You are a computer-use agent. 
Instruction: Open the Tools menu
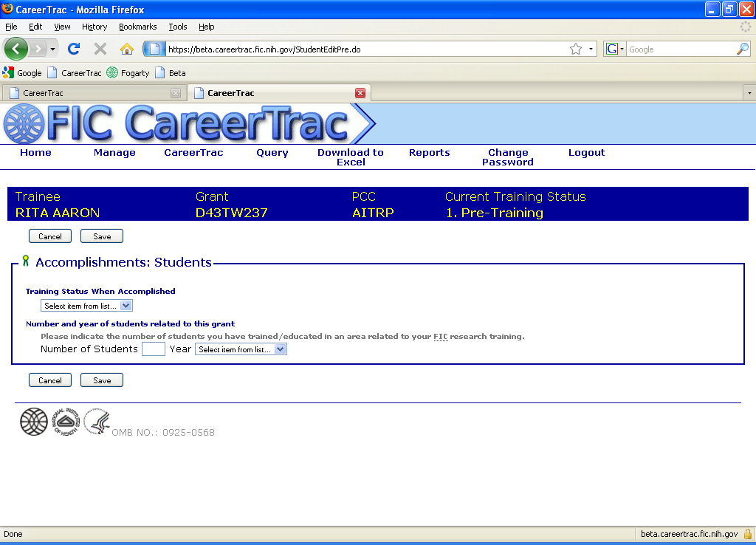177,27
